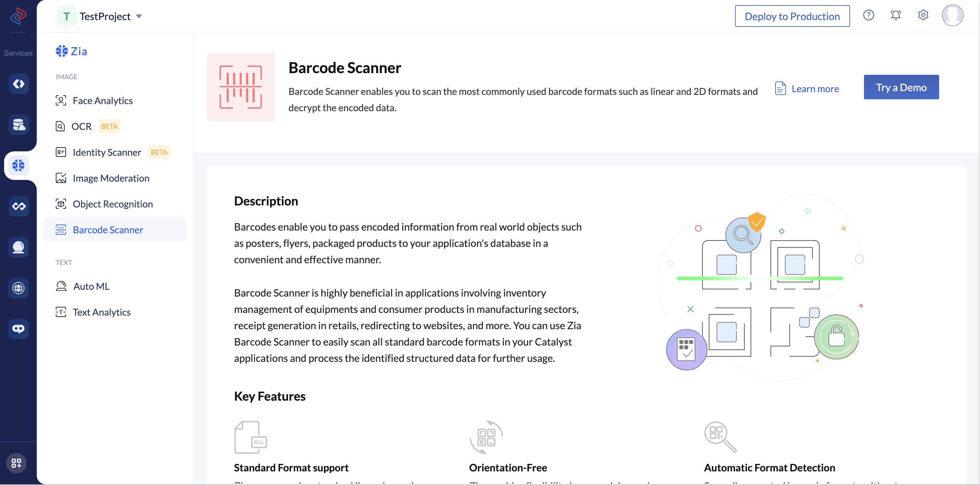The image size is (980, 485).
Task: Select the Object Recognition service icon
Action: point(61,203)
